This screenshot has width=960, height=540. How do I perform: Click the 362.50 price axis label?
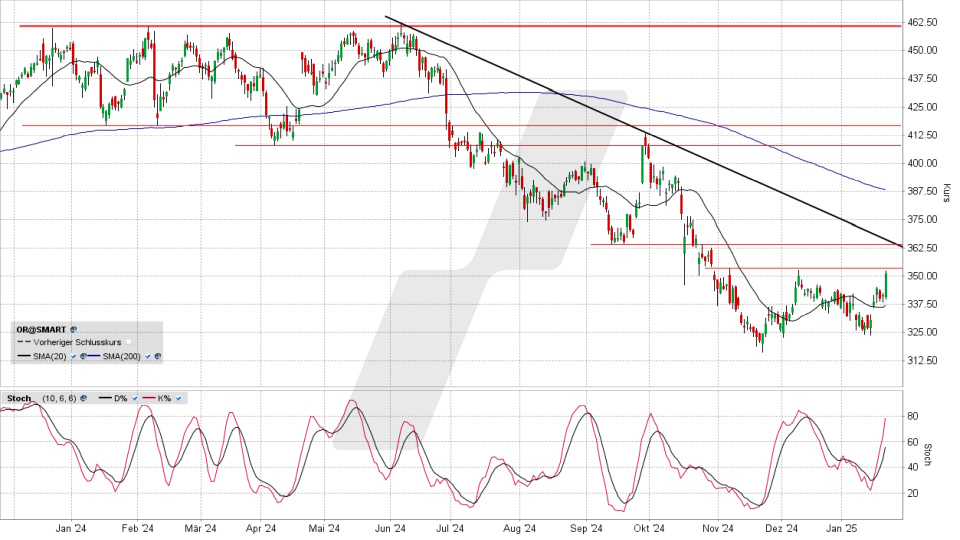(923, 247)
